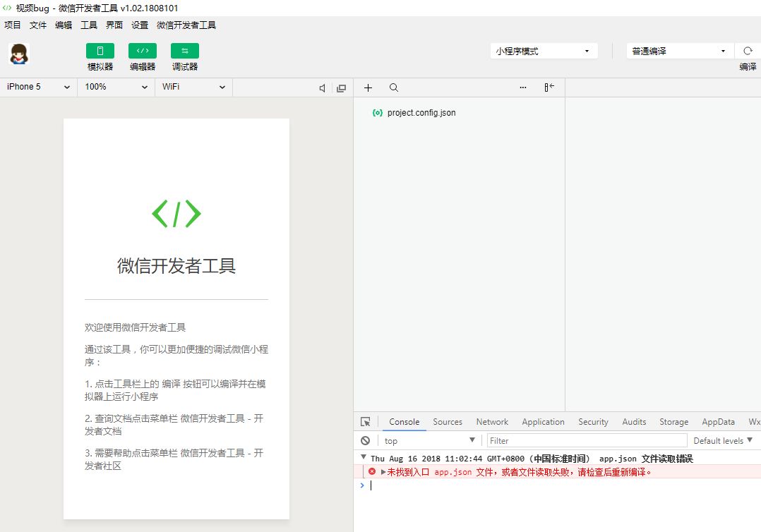
Task: Click the 微信开发者工具 heading in simulator
Action: coord(176,266)
